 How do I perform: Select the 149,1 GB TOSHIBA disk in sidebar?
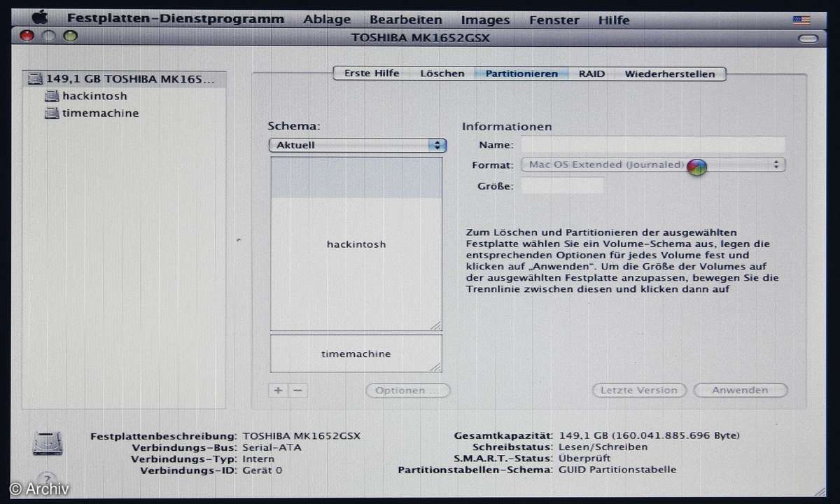(x=125, y=79)
